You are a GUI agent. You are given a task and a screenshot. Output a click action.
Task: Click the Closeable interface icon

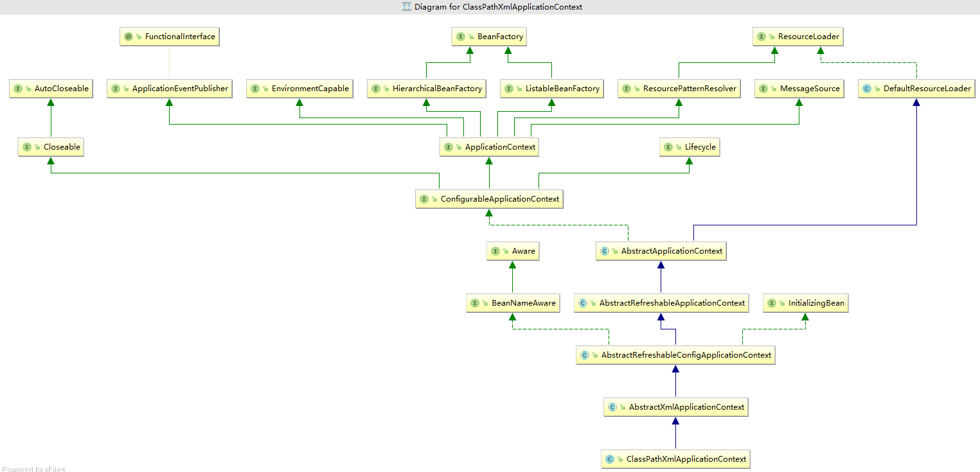pyautogui.click(x=27, y=147)
